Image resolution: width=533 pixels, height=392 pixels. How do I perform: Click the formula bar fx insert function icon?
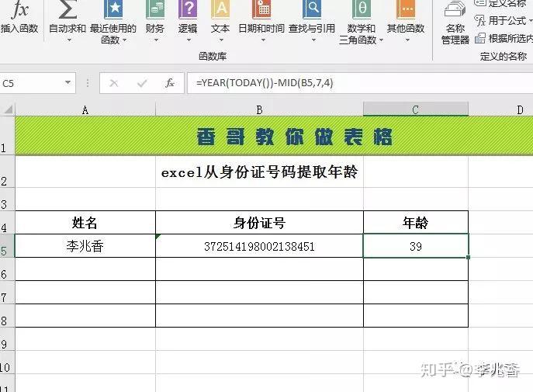click(x=170, y=83)
